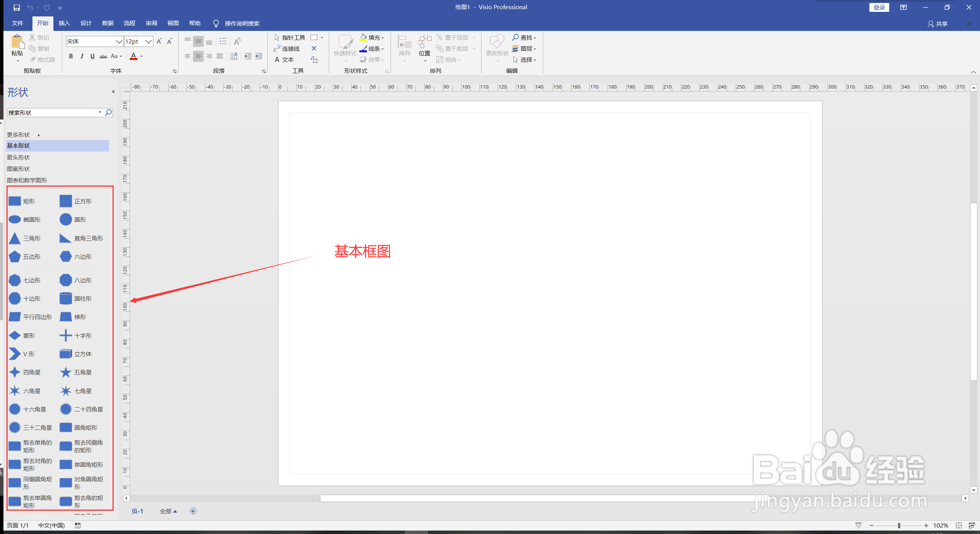
Task: Expand the 填充 fill dropdown
Action: [383, 38]
